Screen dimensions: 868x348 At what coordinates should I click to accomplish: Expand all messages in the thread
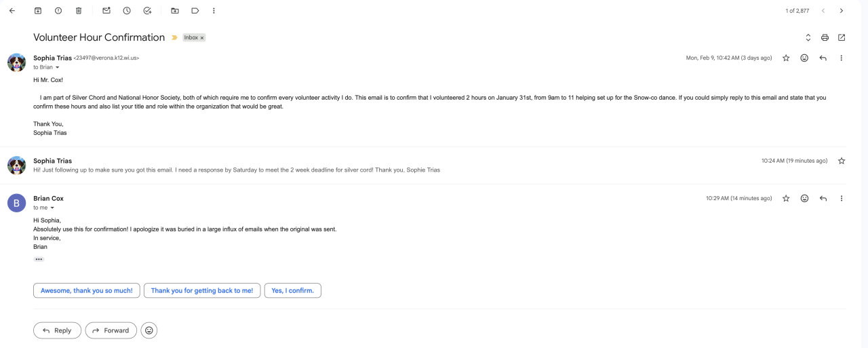(x=808, y=37)
